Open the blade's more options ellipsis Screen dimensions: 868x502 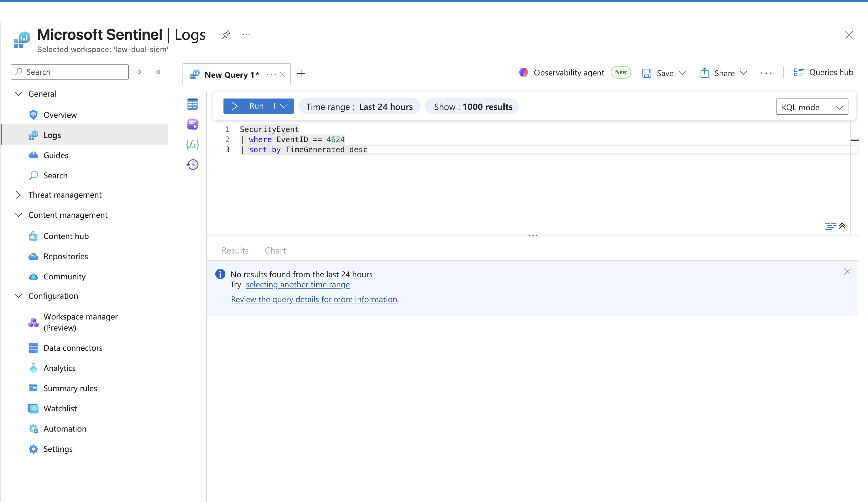pos(246,35)
